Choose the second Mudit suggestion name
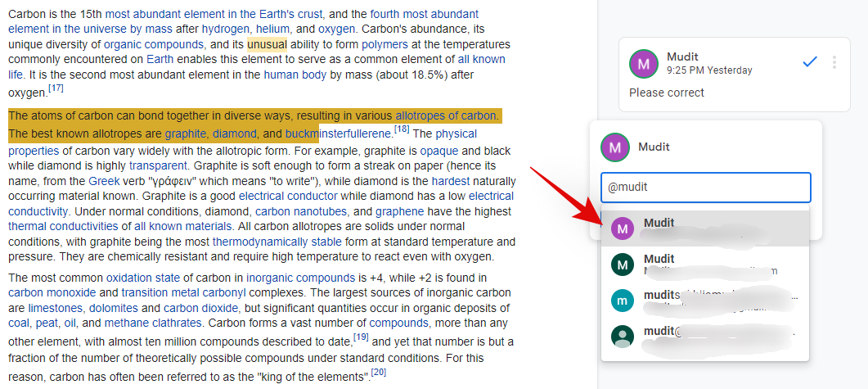 click(x=659, y=259)
